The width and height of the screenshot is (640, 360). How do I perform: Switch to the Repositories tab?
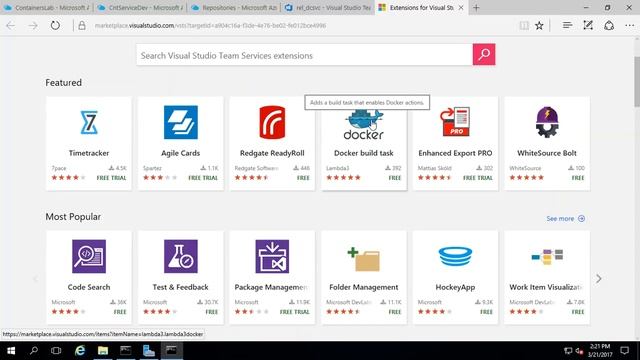pos(234,8)
